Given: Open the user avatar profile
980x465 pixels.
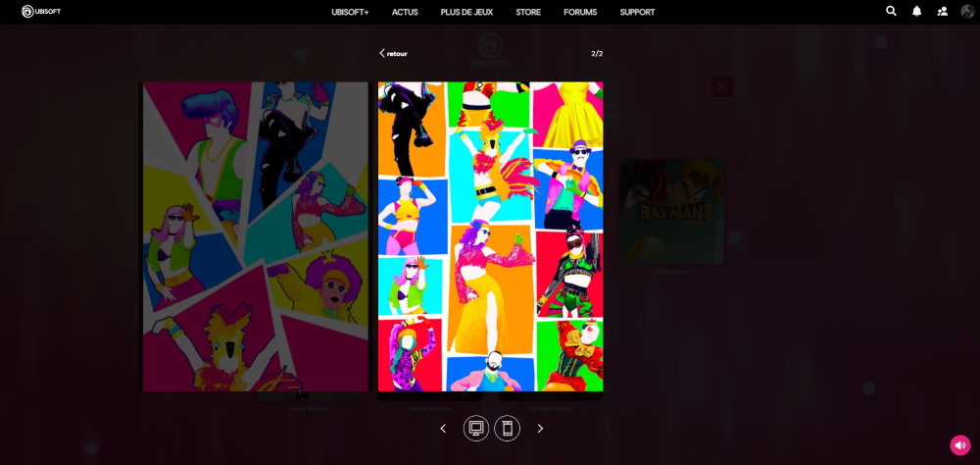Looking at the screenshot, I should [967, 11].
